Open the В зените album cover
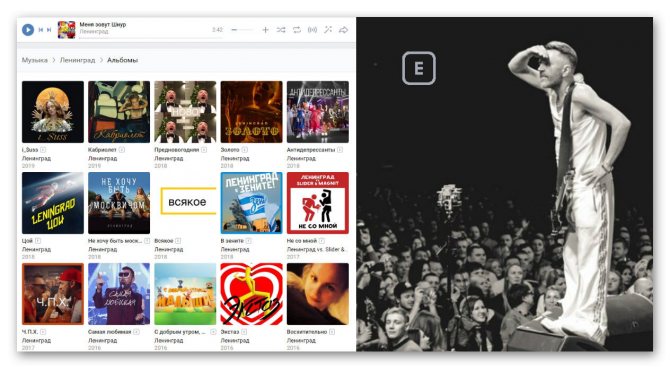Screen dimensions: 670x369 [x=251, y=203]
